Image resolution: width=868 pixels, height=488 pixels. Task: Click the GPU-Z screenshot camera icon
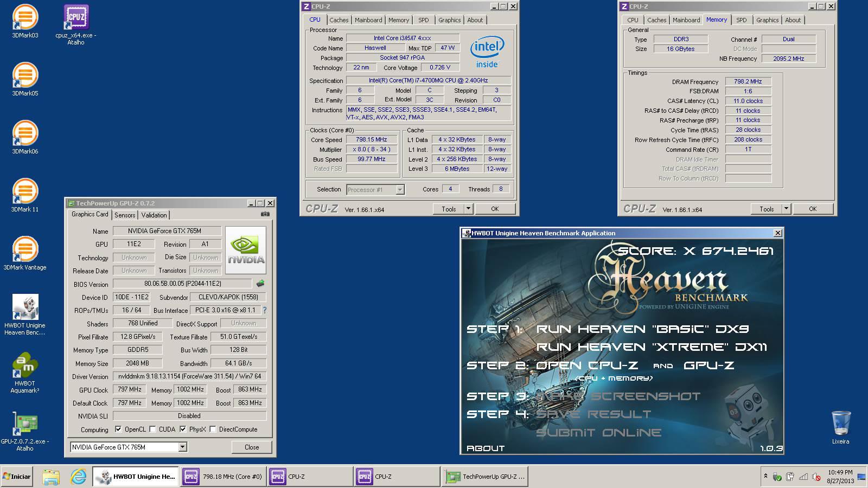[265, 214]
